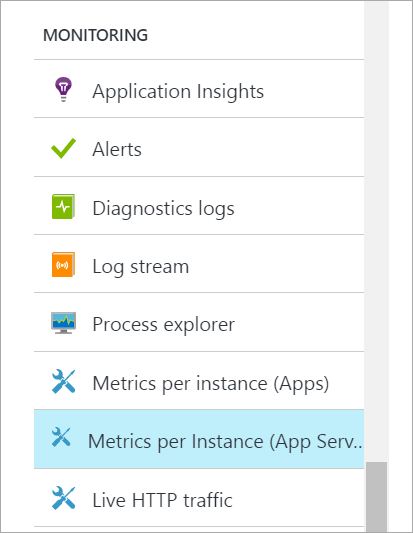Open Live HTTP traffic entry
Image resolution: width=413 pixels, height=533 pixels.
pos(199,498)
